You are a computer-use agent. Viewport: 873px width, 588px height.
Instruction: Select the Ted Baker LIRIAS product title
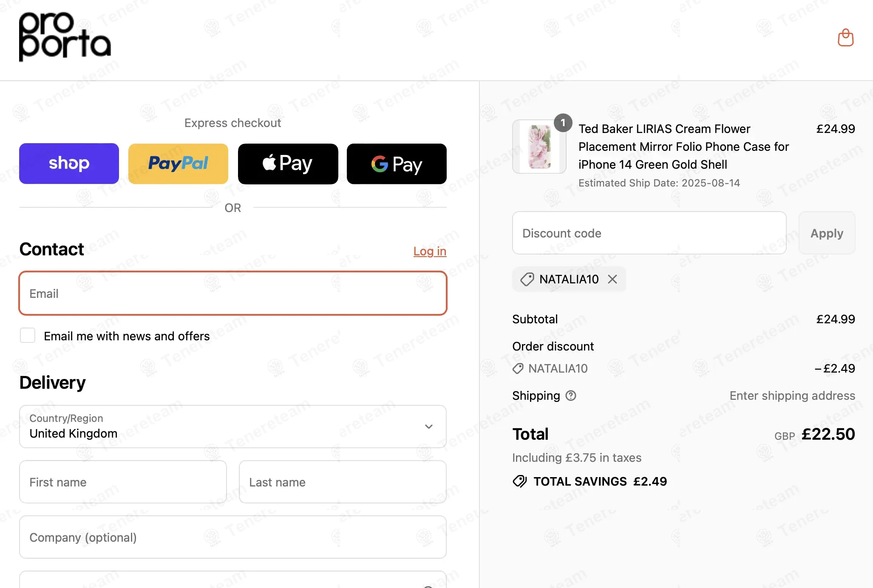coord(683,147)
